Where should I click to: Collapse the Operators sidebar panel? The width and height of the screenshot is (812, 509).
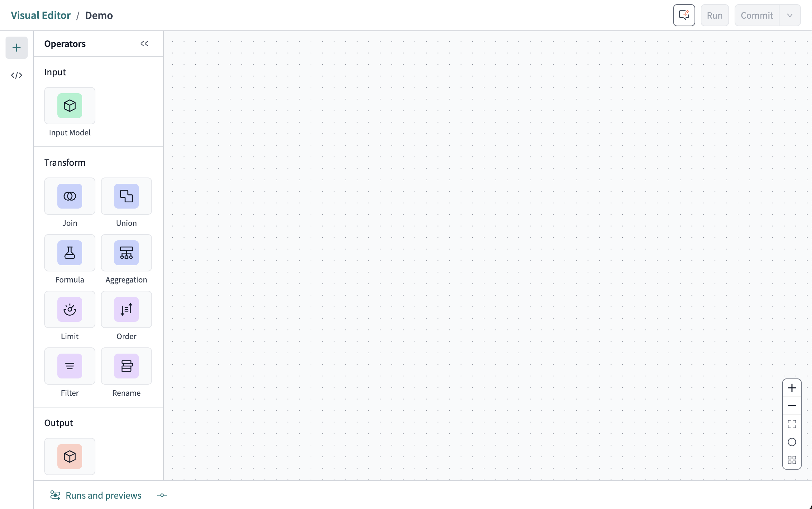pyautogui.click(x=144, y=43)
